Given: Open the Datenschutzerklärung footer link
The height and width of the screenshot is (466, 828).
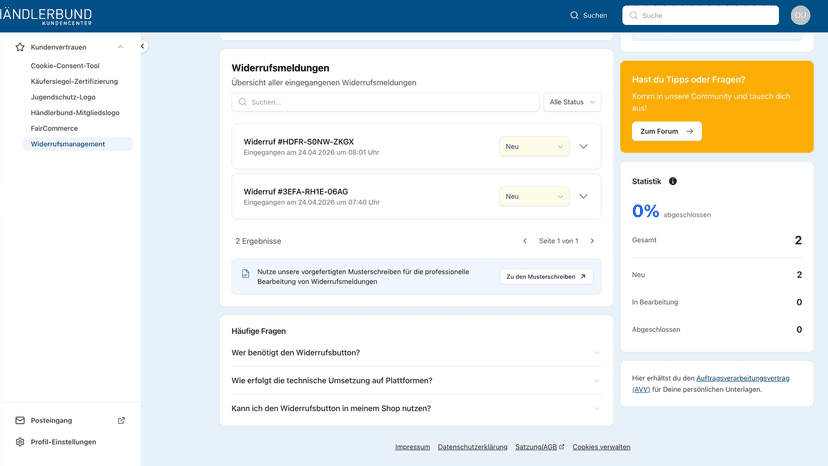Looking at the screenshot, I should click(473, 447).
